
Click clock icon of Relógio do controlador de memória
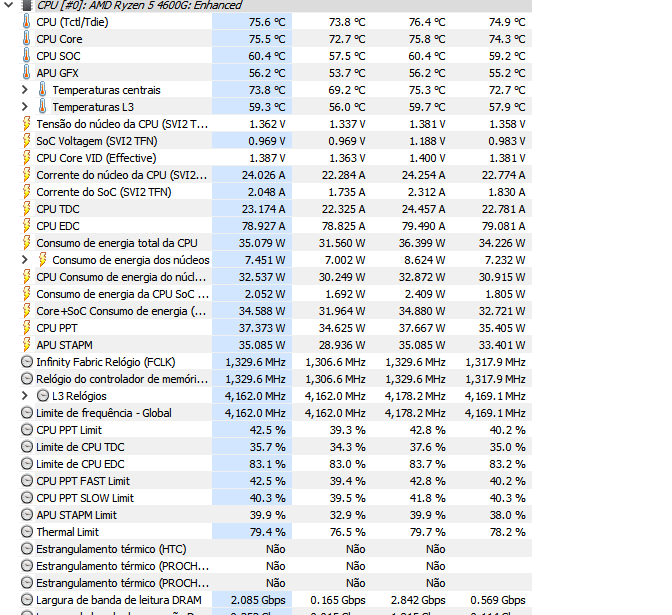pos(27,379)
